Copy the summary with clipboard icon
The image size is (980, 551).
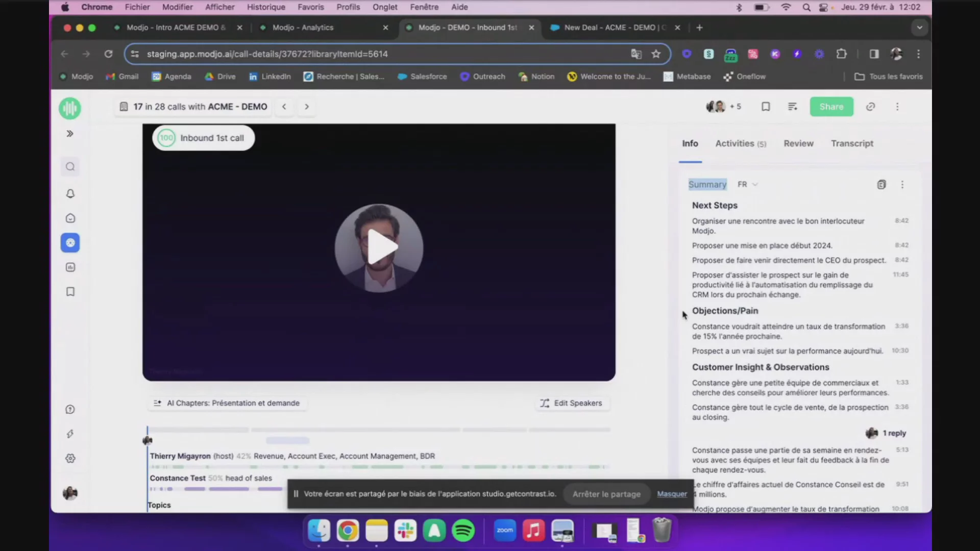click(881, 185)
